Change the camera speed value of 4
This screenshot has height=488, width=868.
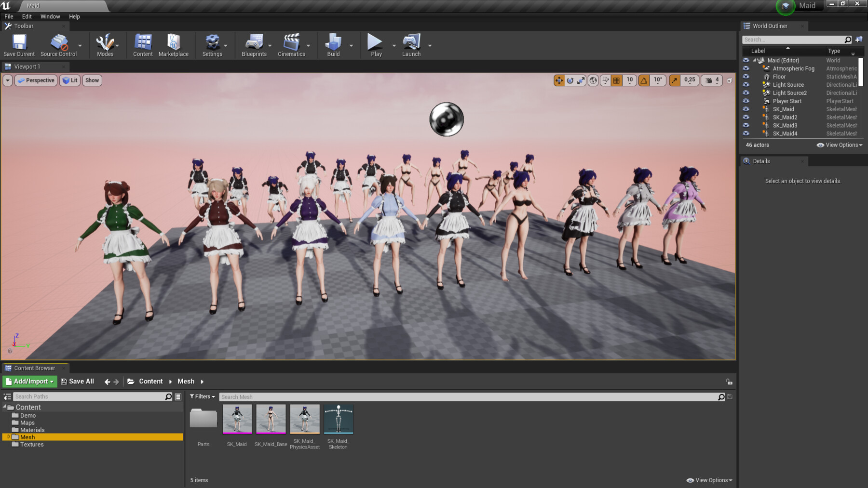(x=717, y=80)
